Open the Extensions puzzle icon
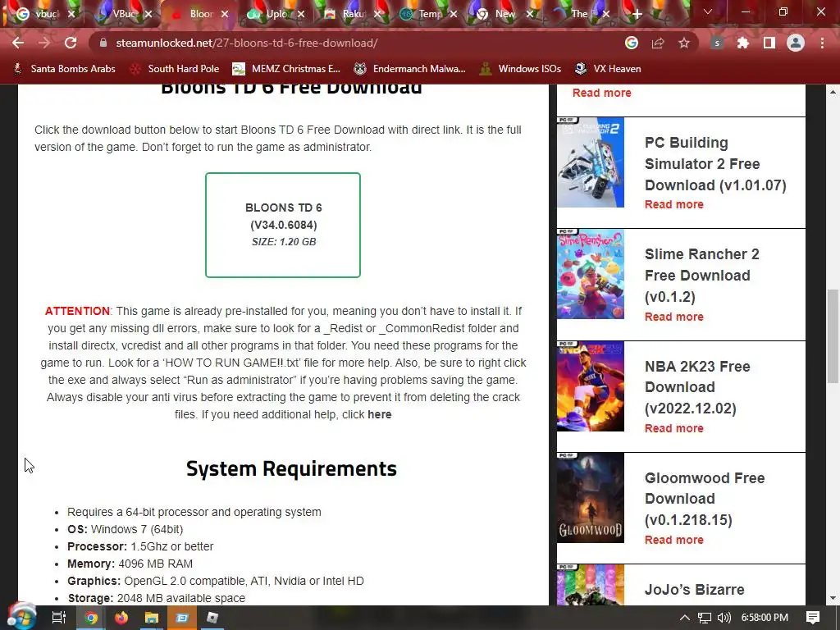This screenshot has width=840, height=630. click(x=743, y=43)
